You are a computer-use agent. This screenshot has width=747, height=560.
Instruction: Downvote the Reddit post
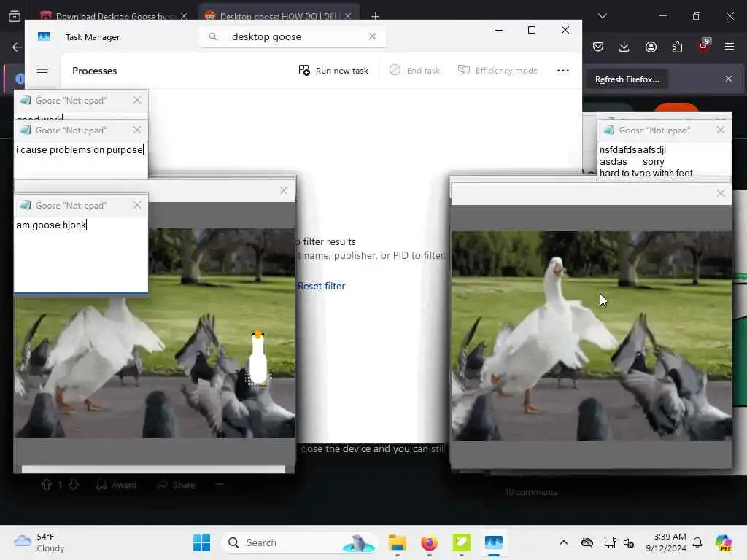[x=74, y=485]
